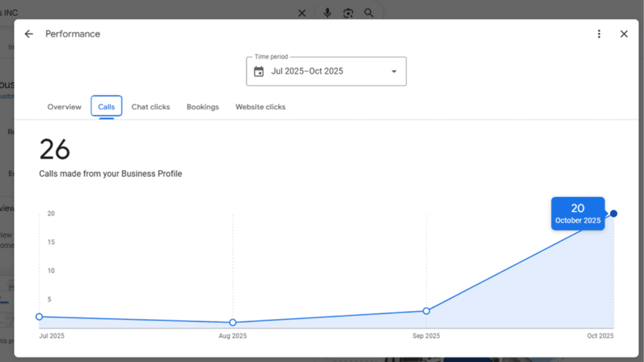Search by image using the Google Lens icon
The image size is (644, 362).
[x=348, y=13]
